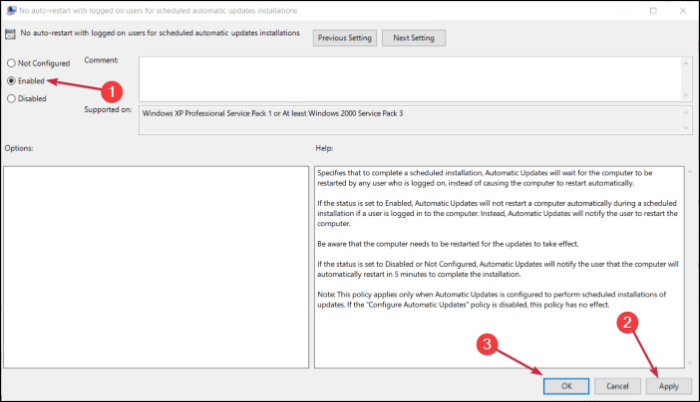Click the empty Options pane
The height and width of the screenshot is (402, 700).
pyautogui.click(x=156, y=267)
